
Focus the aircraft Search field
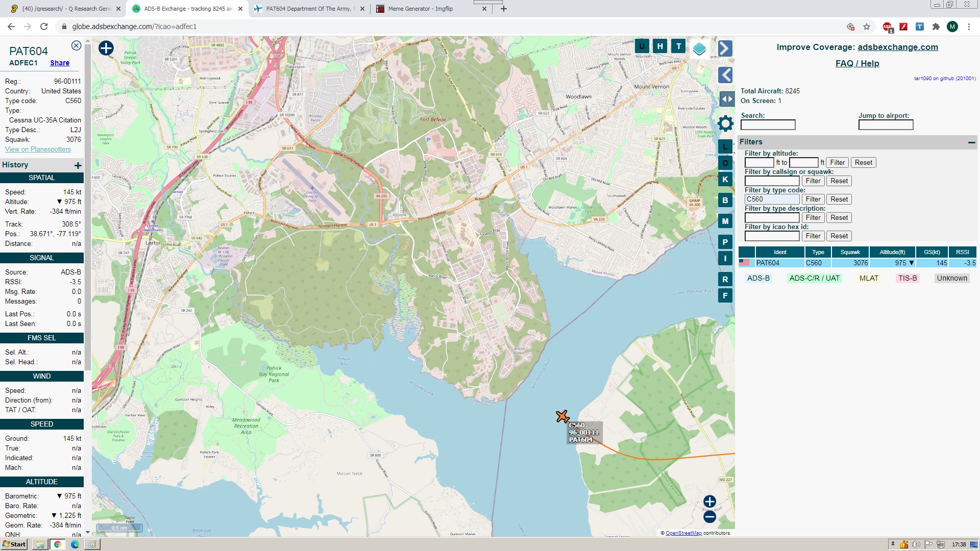click(768, 124)
